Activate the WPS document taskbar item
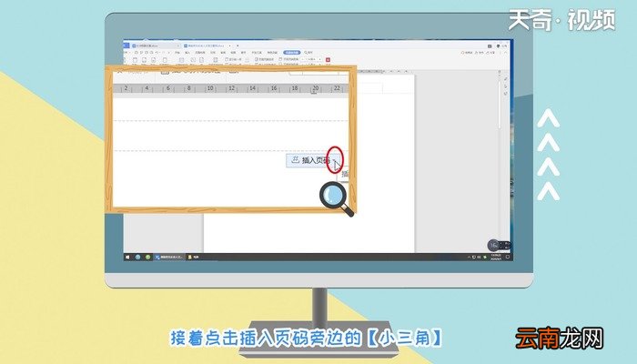 click(x=169, y=258)
